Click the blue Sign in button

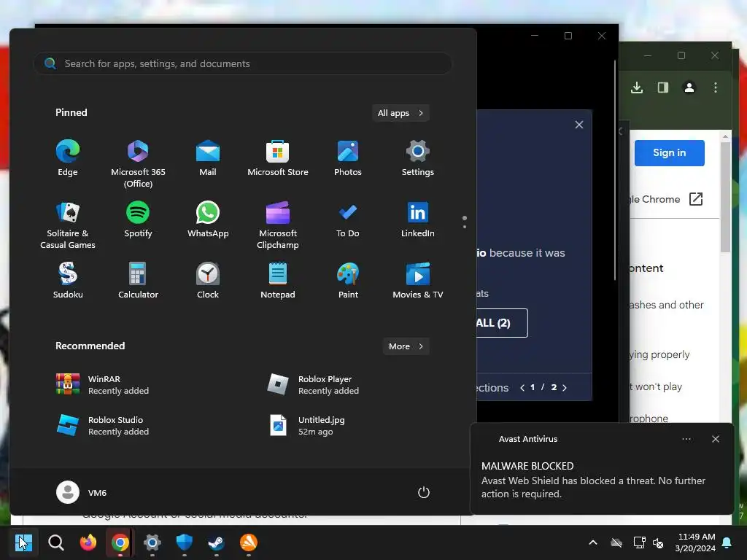click(669, 153)
